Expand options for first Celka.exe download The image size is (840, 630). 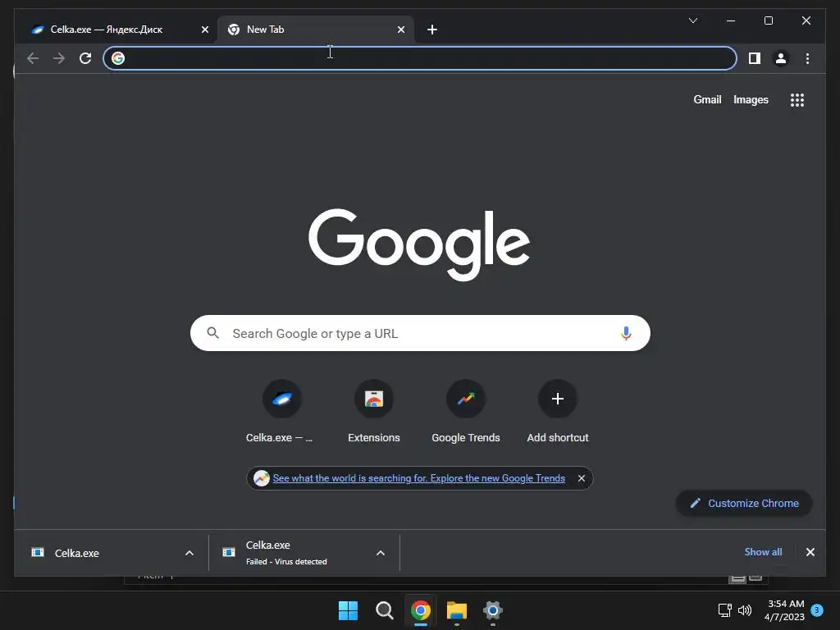pos(189,553)
